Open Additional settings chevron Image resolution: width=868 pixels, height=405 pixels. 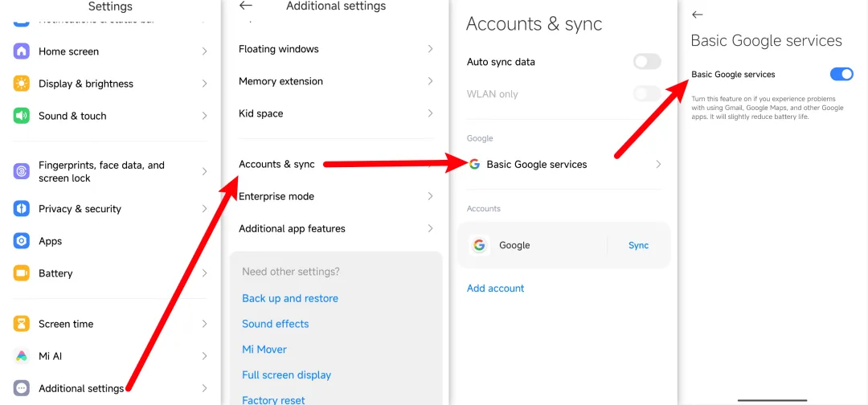tap(204, 388)
